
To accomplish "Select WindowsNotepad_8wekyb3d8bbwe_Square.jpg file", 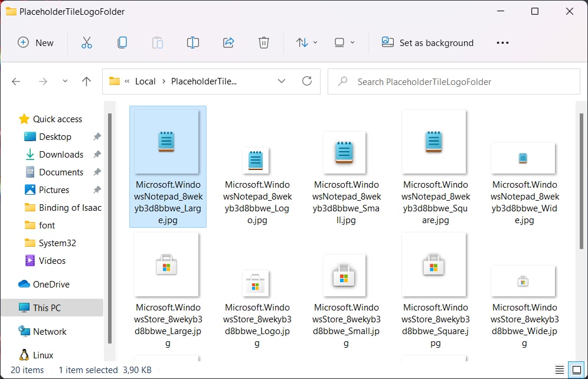I will pos(435,167).
